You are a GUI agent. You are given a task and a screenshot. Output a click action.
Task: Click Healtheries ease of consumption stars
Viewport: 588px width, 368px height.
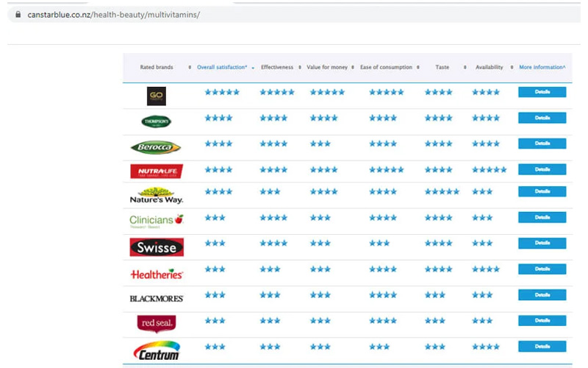[383, 269]
